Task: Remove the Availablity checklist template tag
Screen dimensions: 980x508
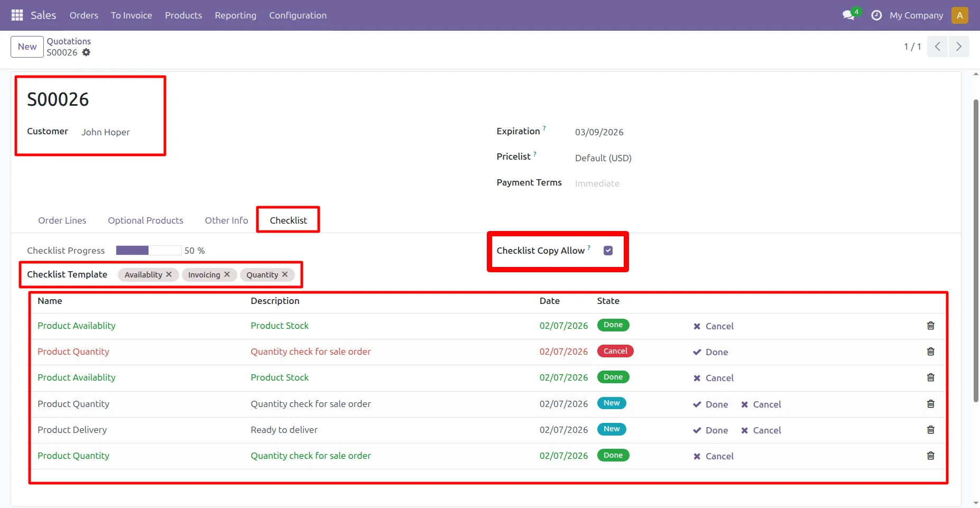Action: (169, 274)
